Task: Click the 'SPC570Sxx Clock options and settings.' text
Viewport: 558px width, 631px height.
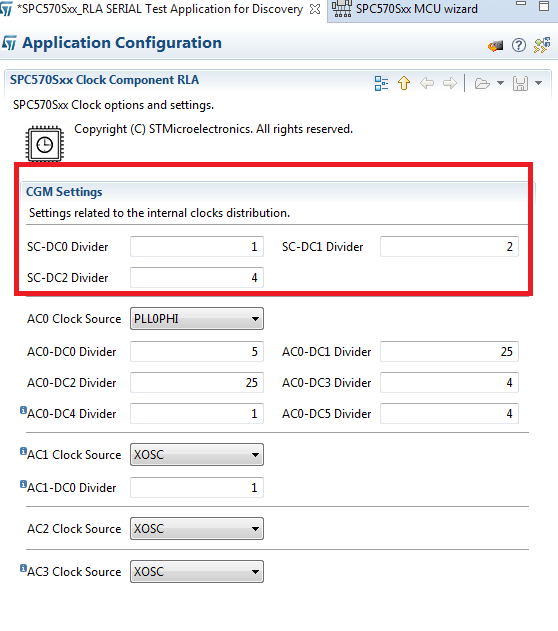Action: click(x=113, y=105)
